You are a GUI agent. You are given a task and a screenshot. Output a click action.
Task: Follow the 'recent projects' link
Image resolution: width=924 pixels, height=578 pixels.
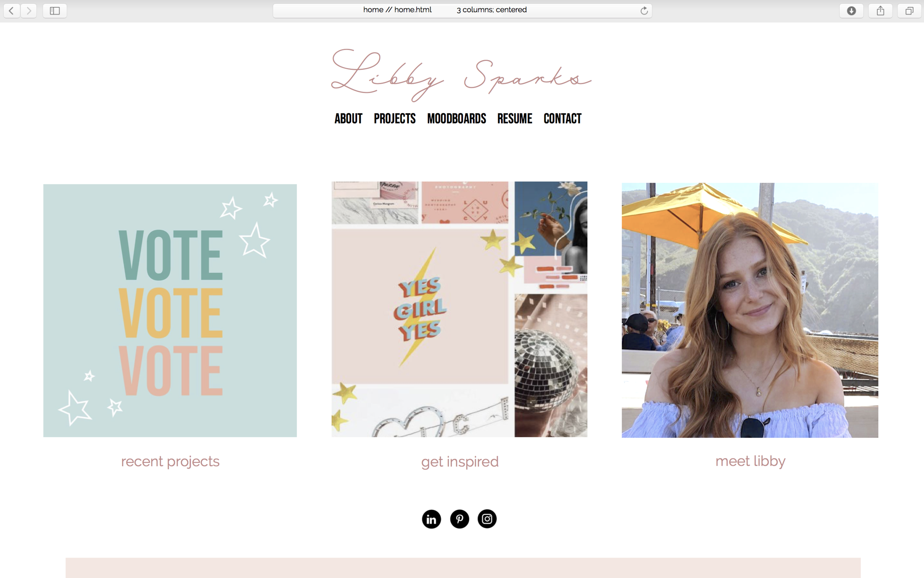pyautogui.click(x=170, y=462)
